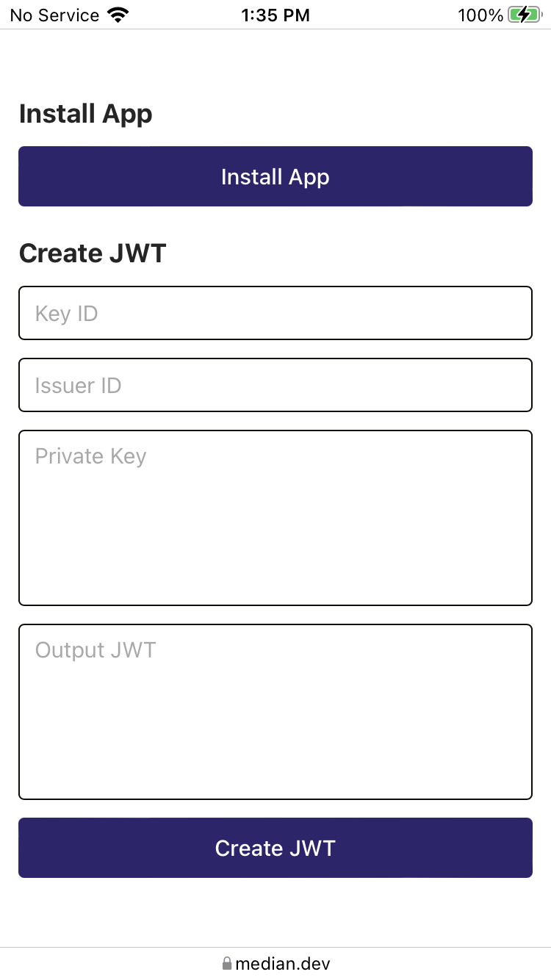Viewport: 551px width, 980px height.
Task: Tap the Output JWT placeholder text
Action: [x=96, y=649]
